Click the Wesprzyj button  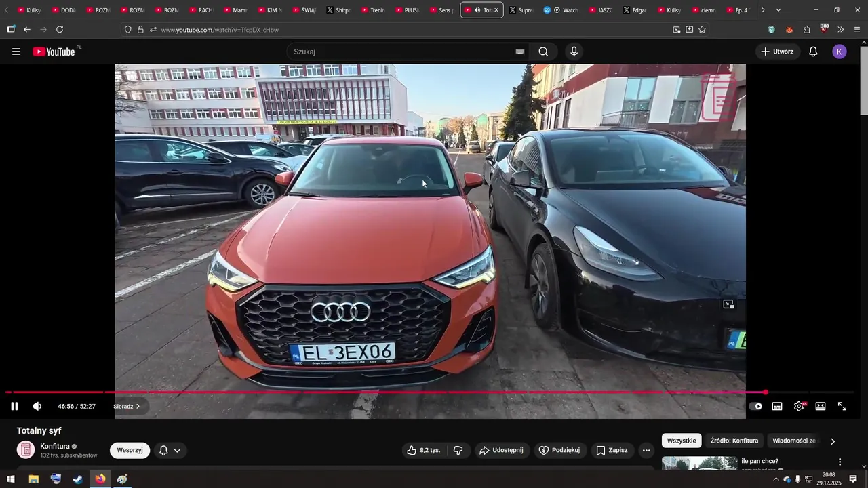click(x=130, y=450)
